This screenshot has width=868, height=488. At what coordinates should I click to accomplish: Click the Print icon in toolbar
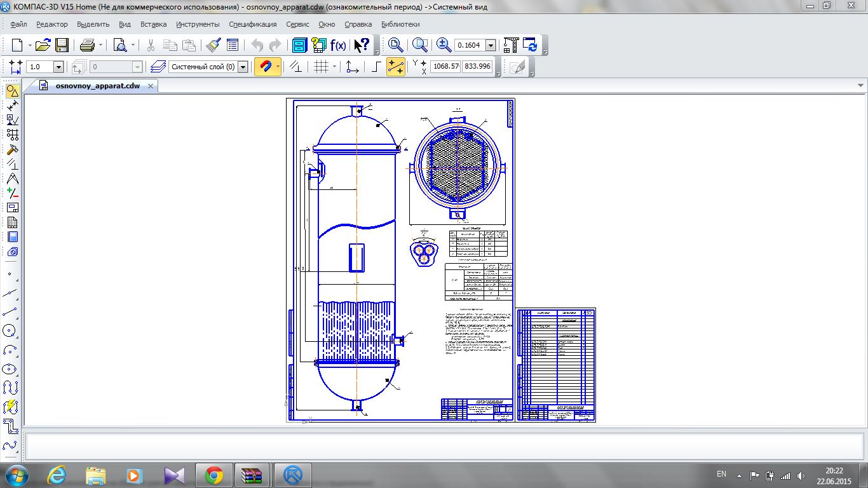(x=87, y=45)
